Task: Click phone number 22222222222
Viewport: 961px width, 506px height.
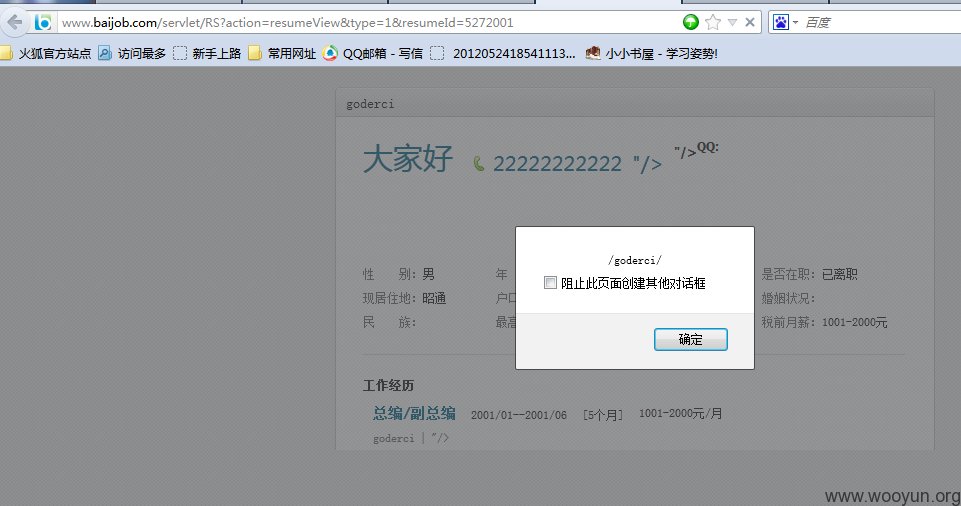Action: click(x=557, y=164)
